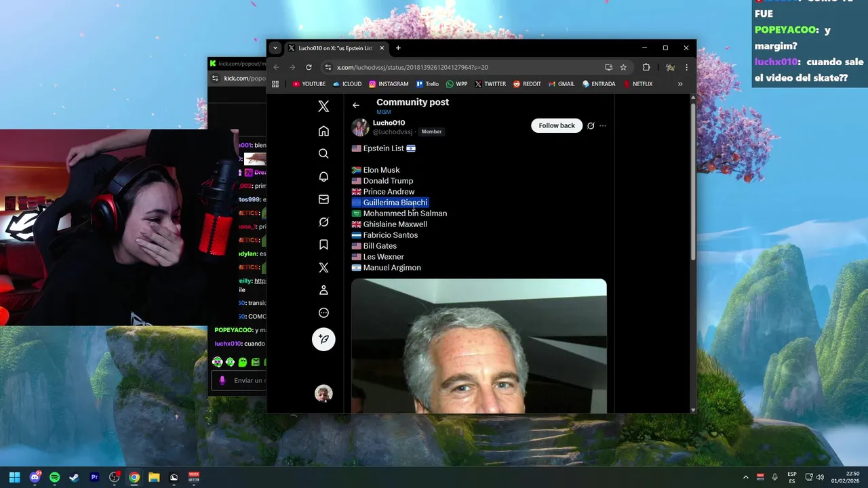Open File Explorer from taskbar
Viewport: 868px width, 488px height.
click(x=154, y=477)
